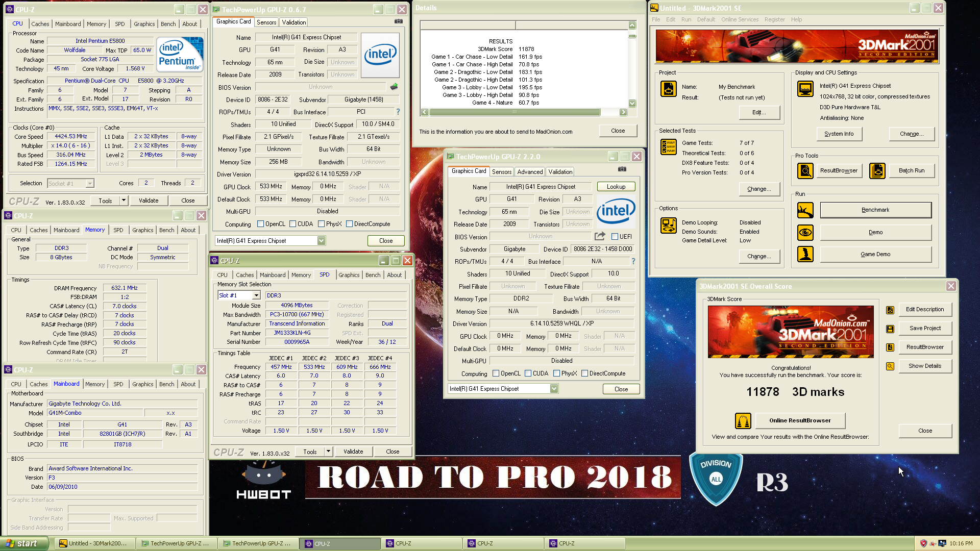Screen dimensions: 980x551
Task: Click the Demo eye icon
Action: click(805, 232)
